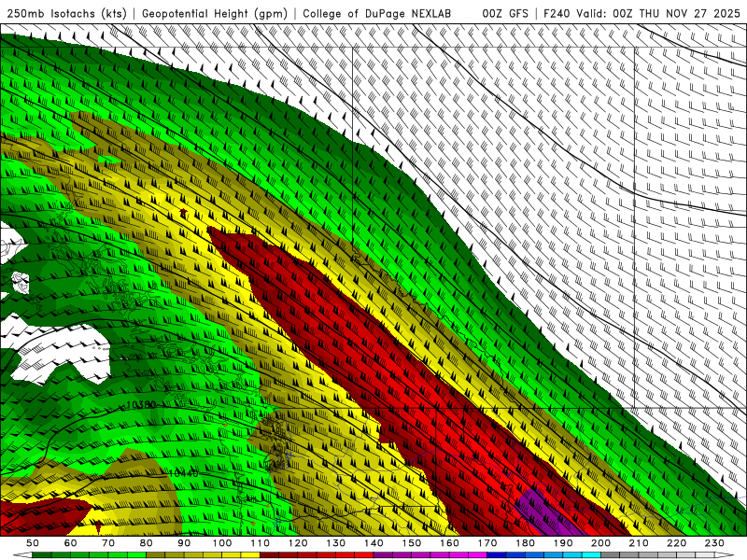Viewport: 747px width, 560px height.
Task: Click legend value 170
Action: tap(487, 543)
